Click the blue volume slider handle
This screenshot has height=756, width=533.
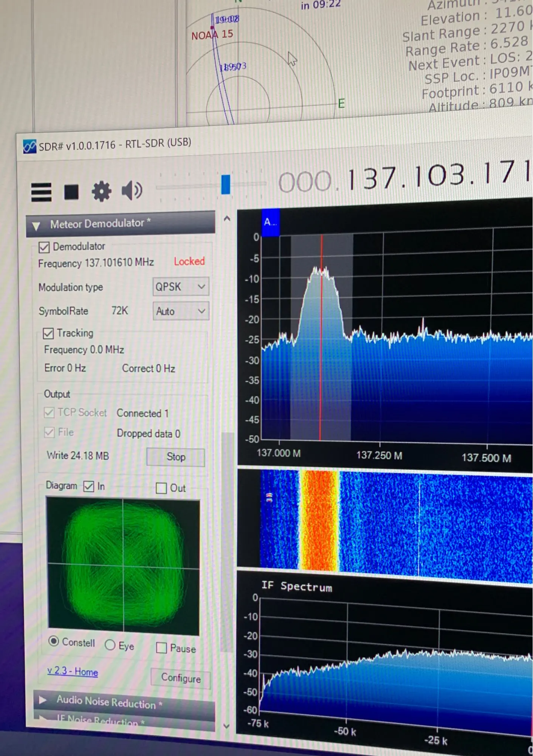226,184
